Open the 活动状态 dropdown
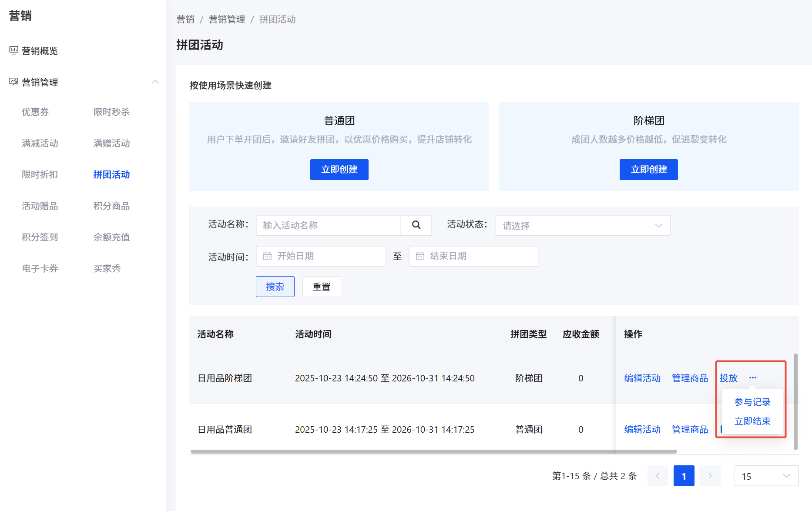 point(582,225)
